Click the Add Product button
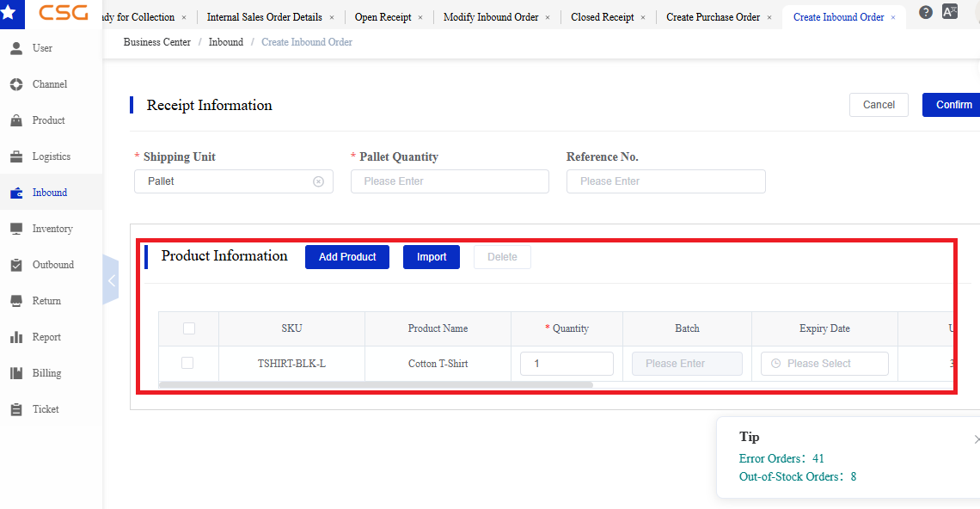This screenshot has width=980, height=509. tap(347, 257)
